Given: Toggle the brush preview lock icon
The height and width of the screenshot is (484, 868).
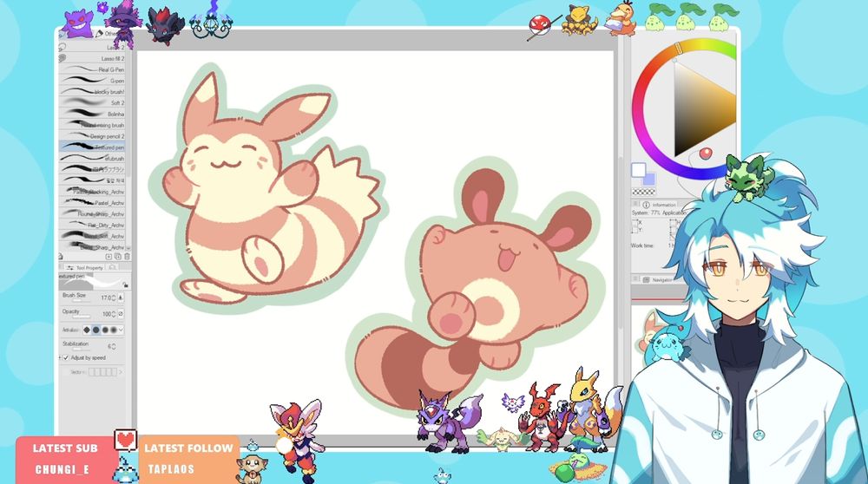Looking at the screenshot, I should [x=126, y=285].
